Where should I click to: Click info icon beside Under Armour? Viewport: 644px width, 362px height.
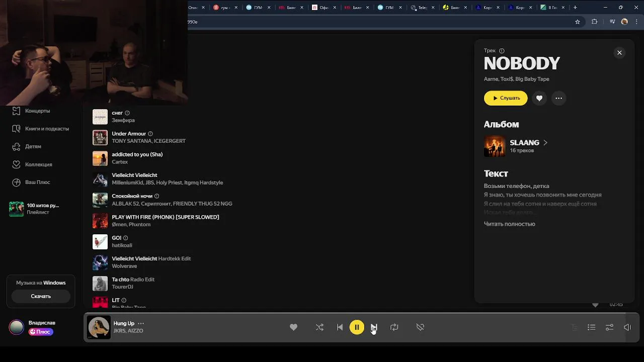coord(150,134)
